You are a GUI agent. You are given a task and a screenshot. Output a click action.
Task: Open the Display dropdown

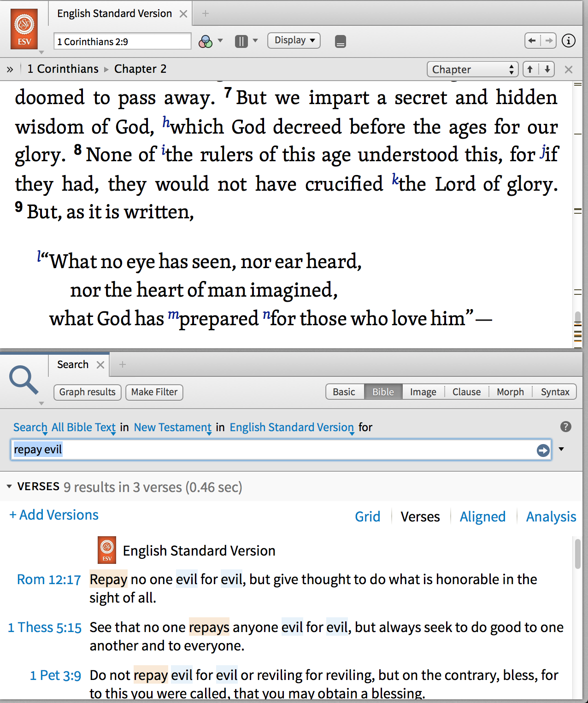coord(294,41)
